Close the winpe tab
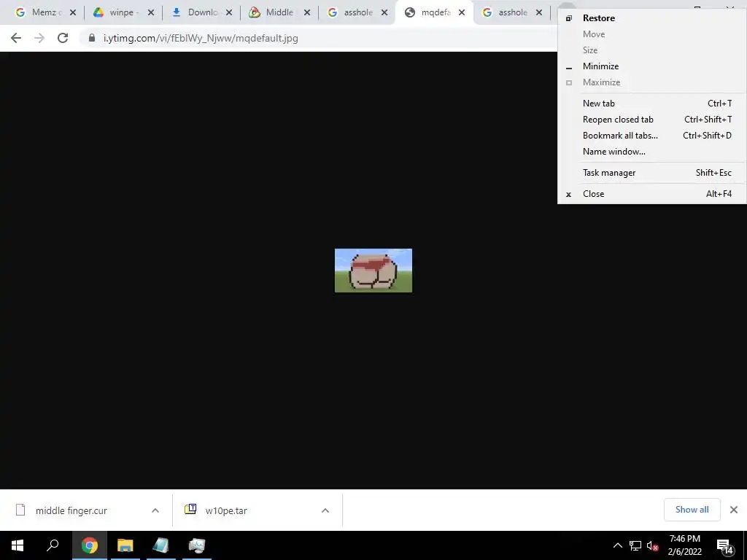 tap(151, 13)
